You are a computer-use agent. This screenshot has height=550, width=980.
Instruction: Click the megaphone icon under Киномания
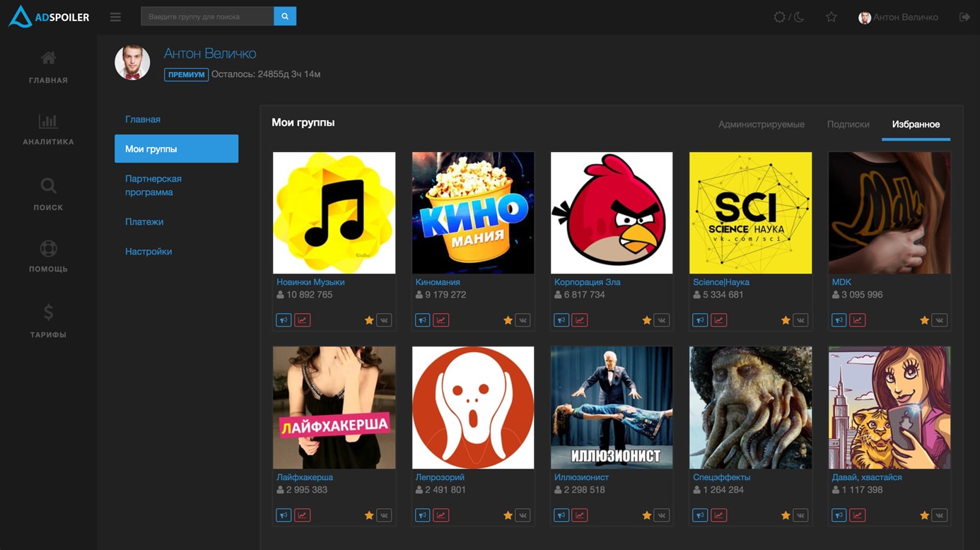pos(422,320)
